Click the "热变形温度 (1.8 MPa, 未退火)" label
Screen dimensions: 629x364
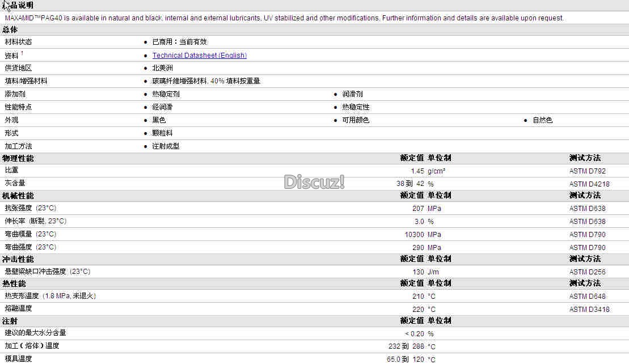tap(50, 296)
